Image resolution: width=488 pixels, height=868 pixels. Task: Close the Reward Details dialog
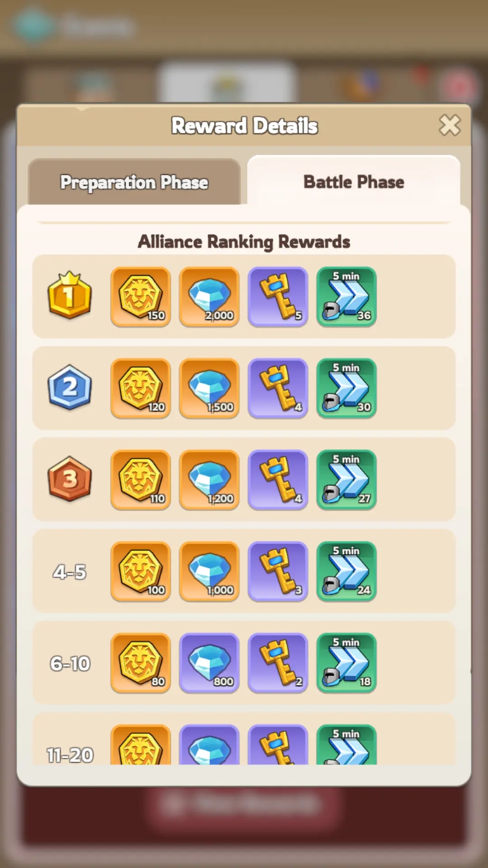coord(450,125)
